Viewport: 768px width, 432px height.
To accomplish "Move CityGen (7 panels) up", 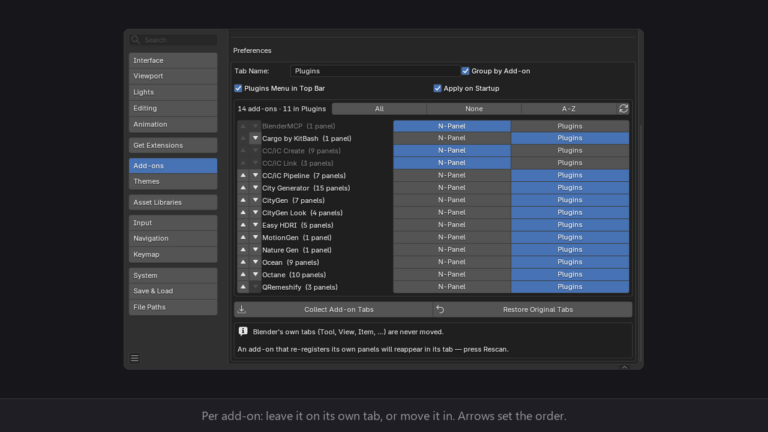I will 243,200.
